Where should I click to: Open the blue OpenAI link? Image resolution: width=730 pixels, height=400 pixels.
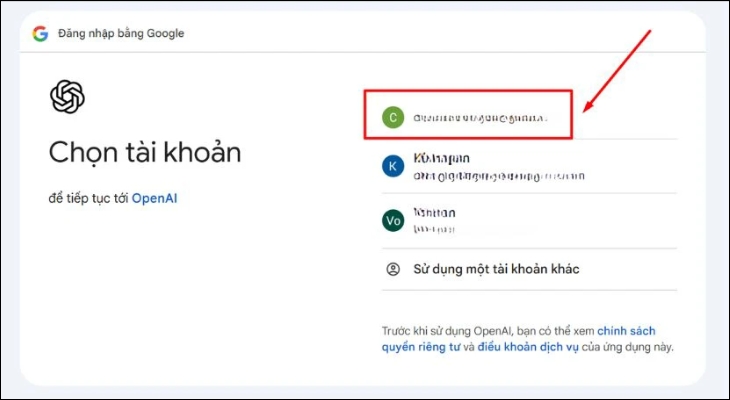tap(154, 198)
